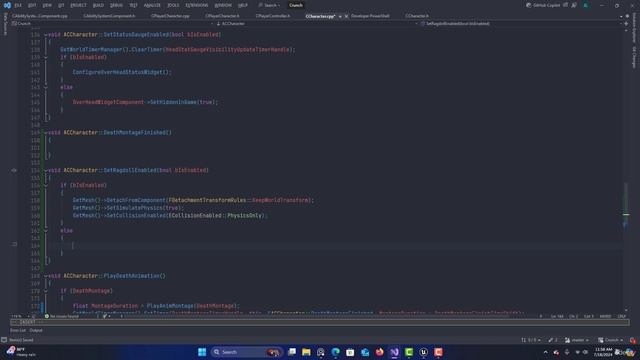Switch to CPlayerCharacter.h tab
The image size is (640, 360).
point(222,16)
